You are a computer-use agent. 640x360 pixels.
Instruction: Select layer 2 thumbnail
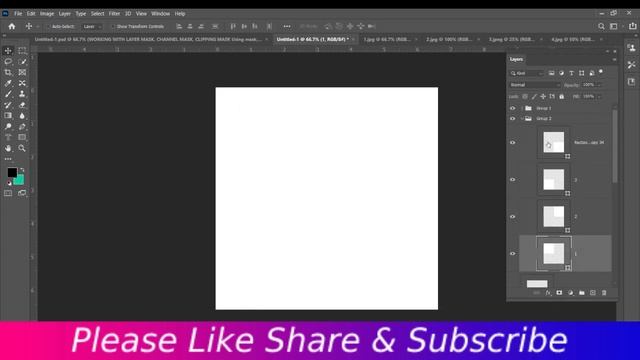[553, 216]
